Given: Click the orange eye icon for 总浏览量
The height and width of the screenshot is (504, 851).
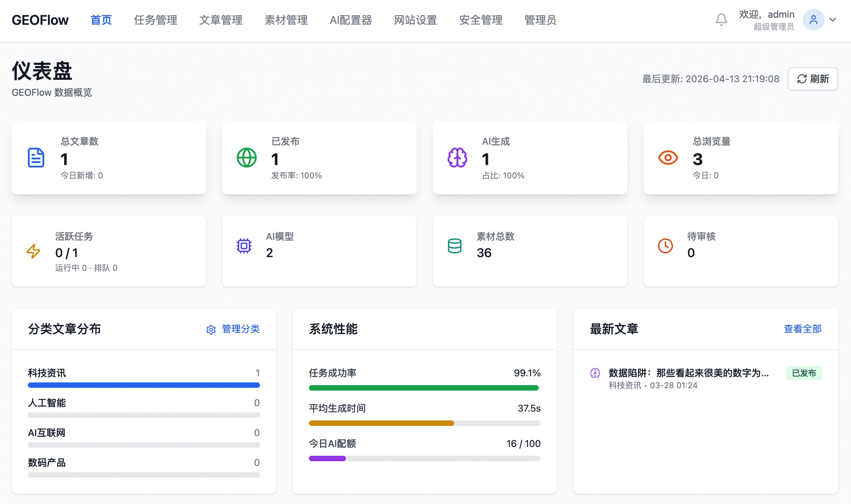Looking at the screenshot, I should point(668,158).
